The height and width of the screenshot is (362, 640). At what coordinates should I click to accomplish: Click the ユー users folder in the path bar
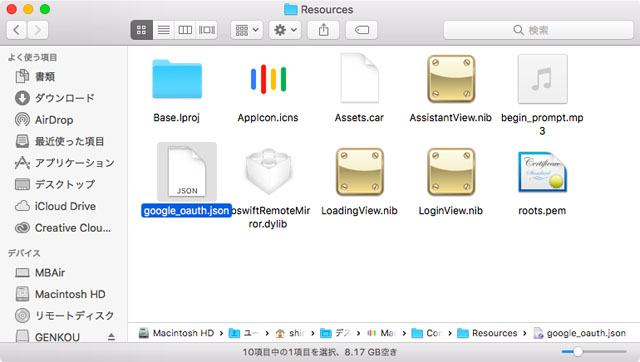click(244, 333)
